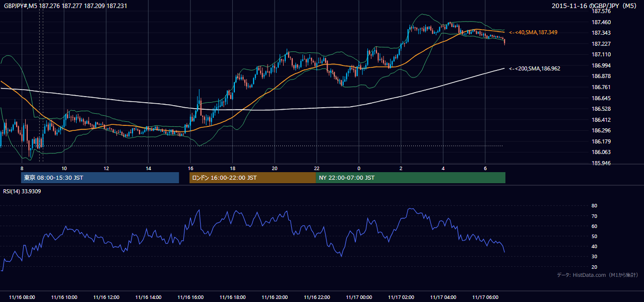
Task: Click price axis label 186.878
Action: click(602, 76)
